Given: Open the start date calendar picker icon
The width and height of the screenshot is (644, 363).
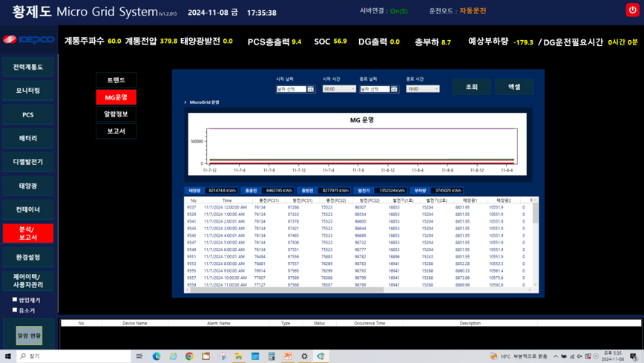Looking at the screenshot, I should 311,89.
